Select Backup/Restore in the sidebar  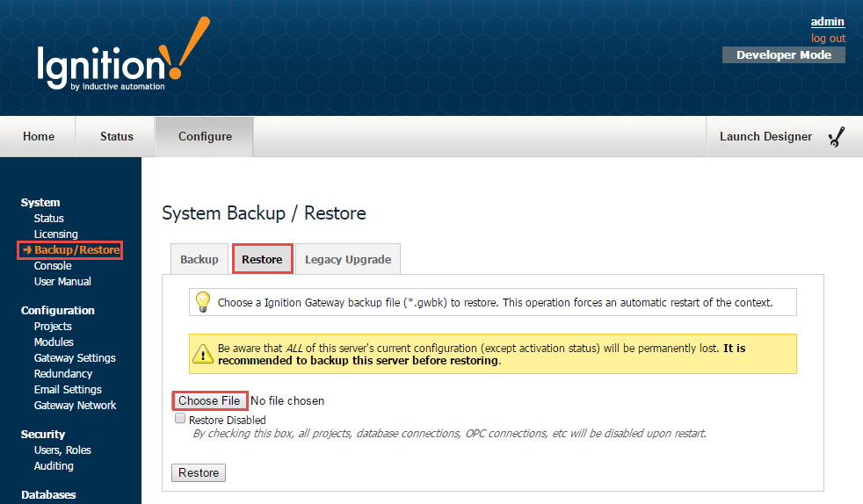click(x=76, y=250)
